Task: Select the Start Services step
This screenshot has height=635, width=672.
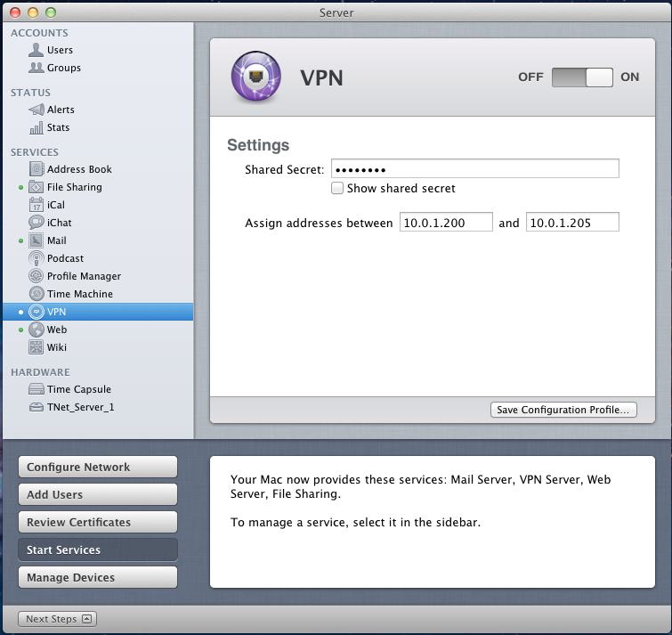Action: tap(98, 550)
